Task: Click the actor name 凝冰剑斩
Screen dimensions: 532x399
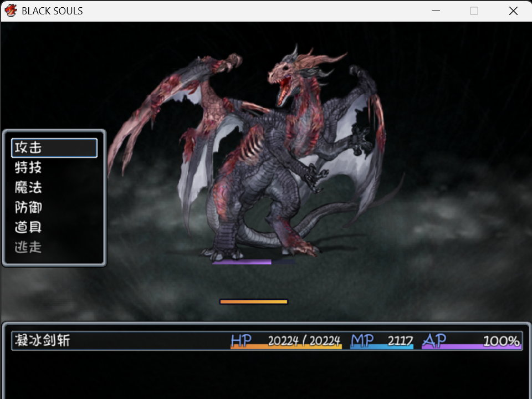Action: pos(43,340)
